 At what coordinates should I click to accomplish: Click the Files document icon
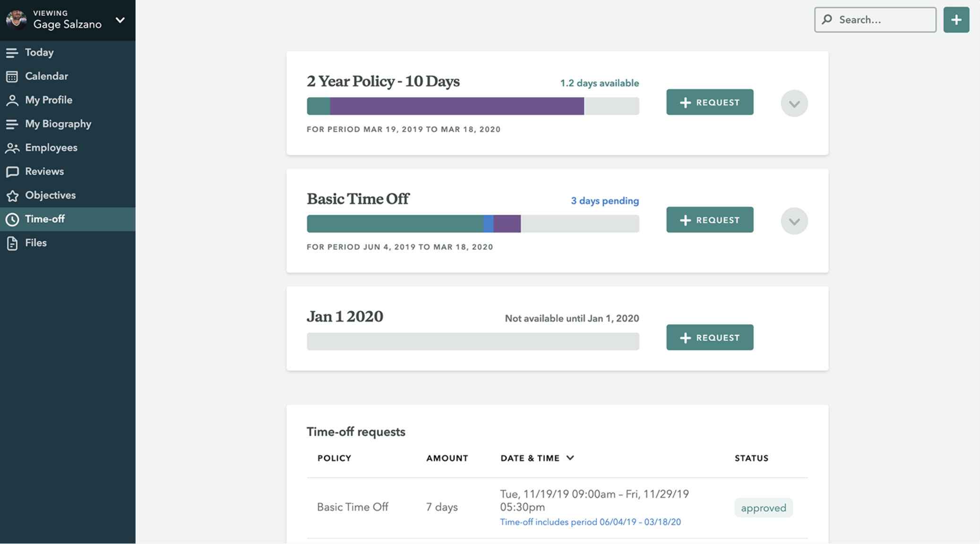click(12, 243)
